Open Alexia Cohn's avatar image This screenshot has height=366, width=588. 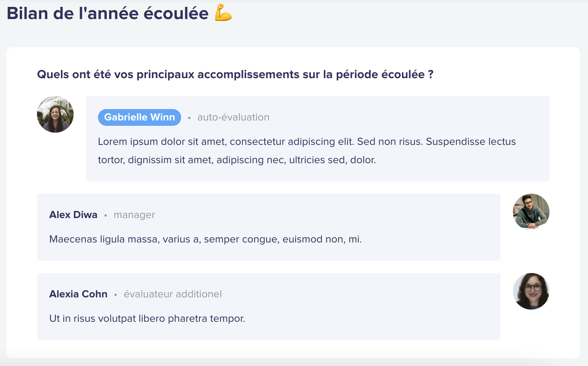pos(531,291)
